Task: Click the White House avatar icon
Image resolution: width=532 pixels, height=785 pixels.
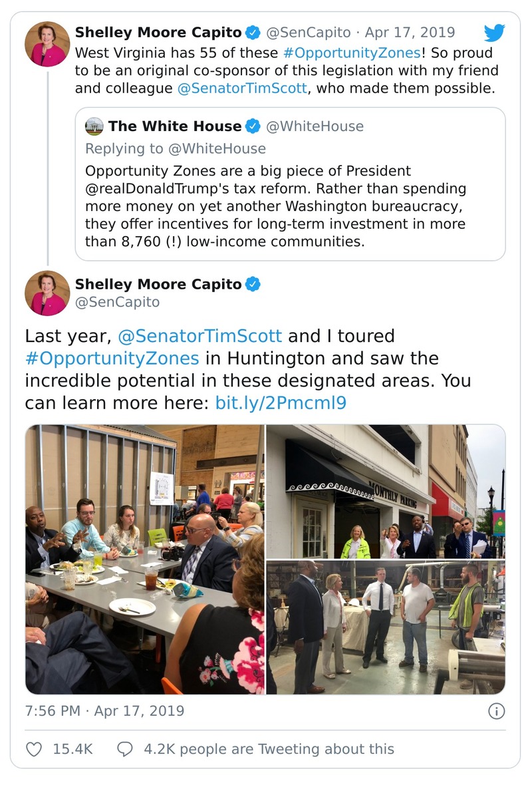Action: 95,126
